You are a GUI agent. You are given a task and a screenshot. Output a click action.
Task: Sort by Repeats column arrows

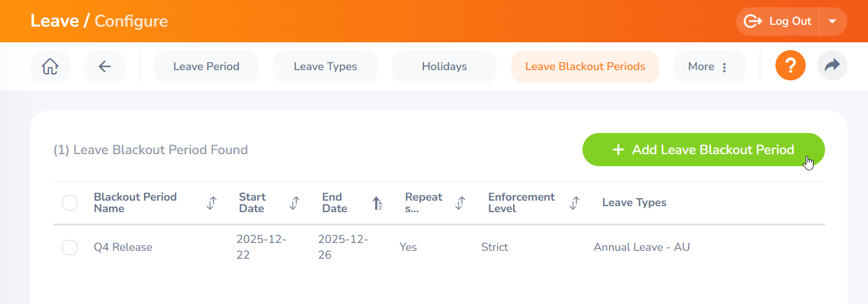(460, 203)
